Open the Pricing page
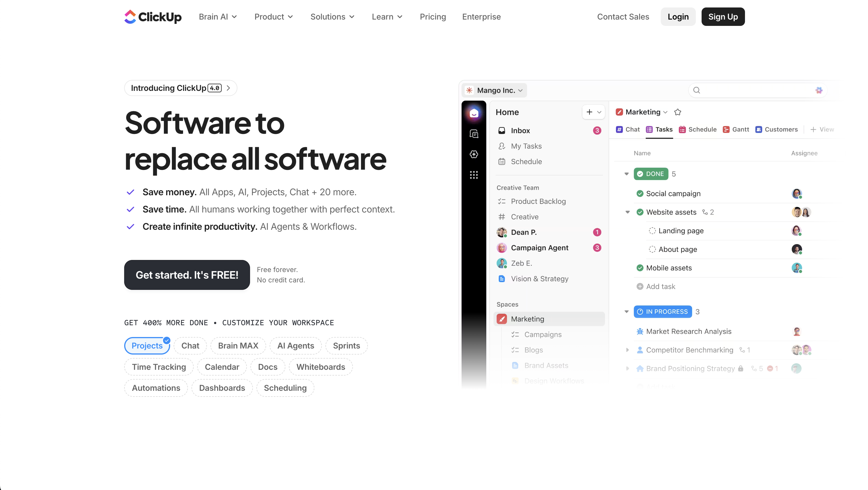This screenshot has height=490, width=868. [x=433, y=16]
